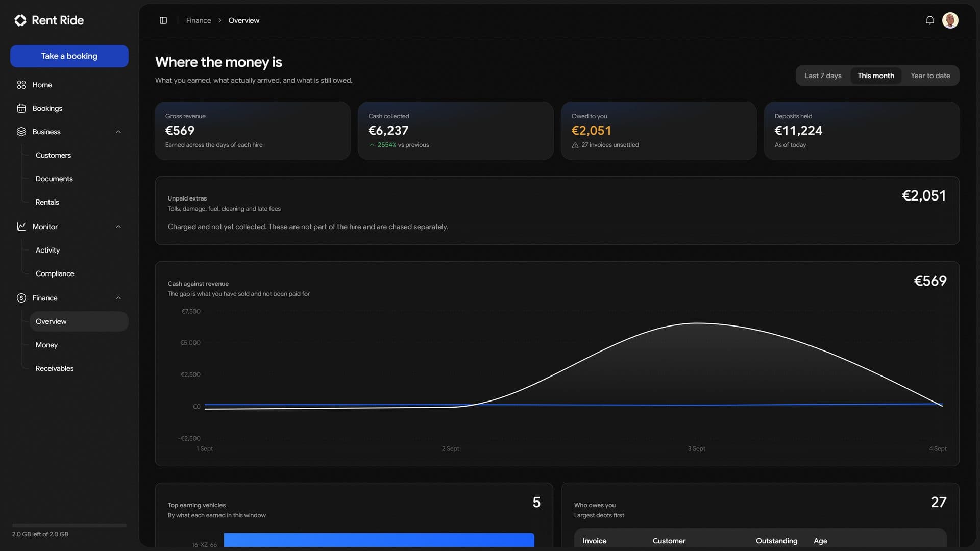The height and width of the screenshot is (551, 980).
Task: Select the Last 7 days range
Action: 823,76
